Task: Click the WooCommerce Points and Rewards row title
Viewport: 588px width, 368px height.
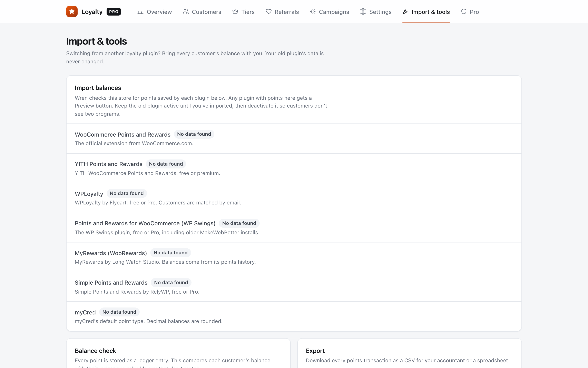Action: click(123, 135)
